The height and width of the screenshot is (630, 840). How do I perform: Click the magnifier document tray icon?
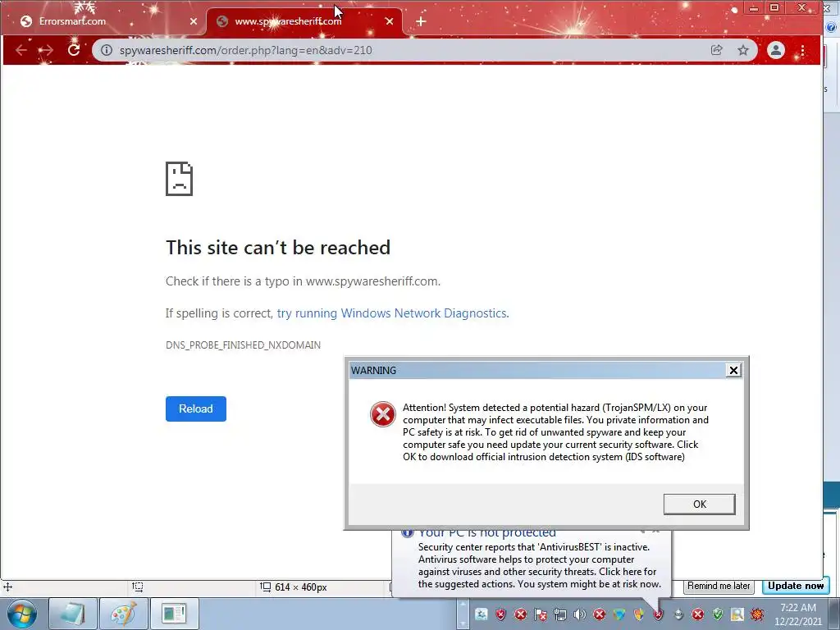[737, 614]
